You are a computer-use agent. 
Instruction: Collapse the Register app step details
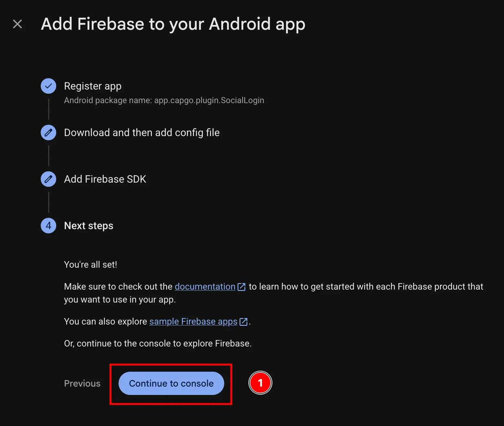coord(93,86)
